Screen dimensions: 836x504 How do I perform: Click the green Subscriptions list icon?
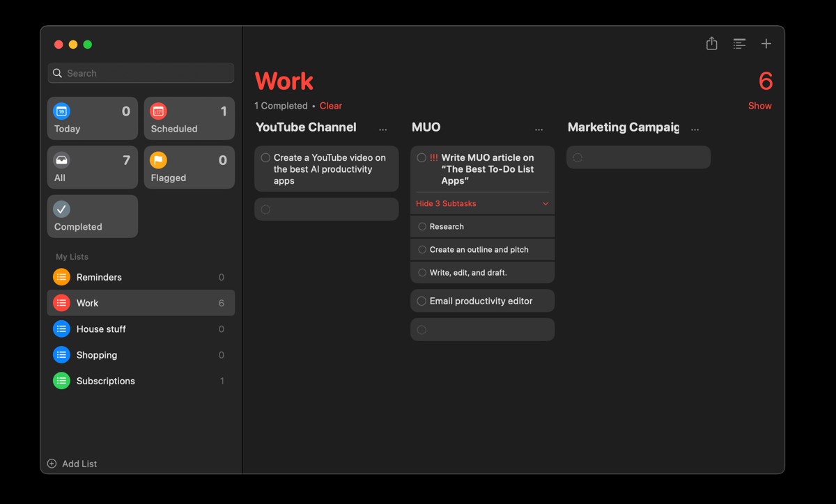pos(61,381)
